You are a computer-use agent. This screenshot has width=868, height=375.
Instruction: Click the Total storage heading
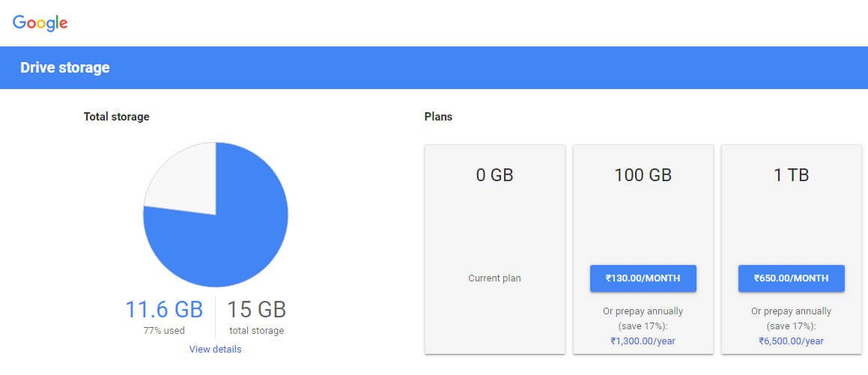click(116, 117)
